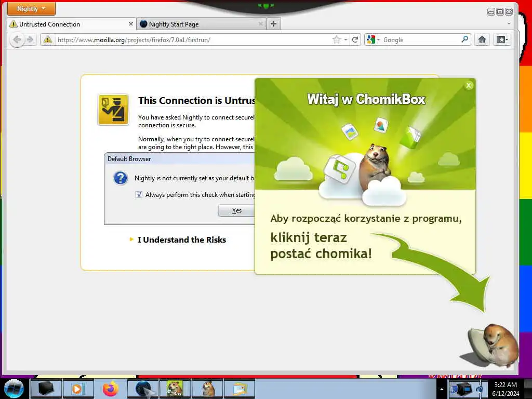532x399 pixels.
Task: Open the media player taskbar icon
Action: click(x=78, y=389)
